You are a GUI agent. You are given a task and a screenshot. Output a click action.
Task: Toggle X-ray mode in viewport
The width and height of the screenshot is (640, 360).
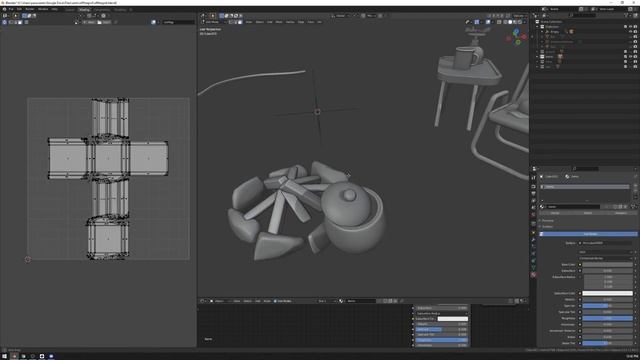tap(499, 22)
